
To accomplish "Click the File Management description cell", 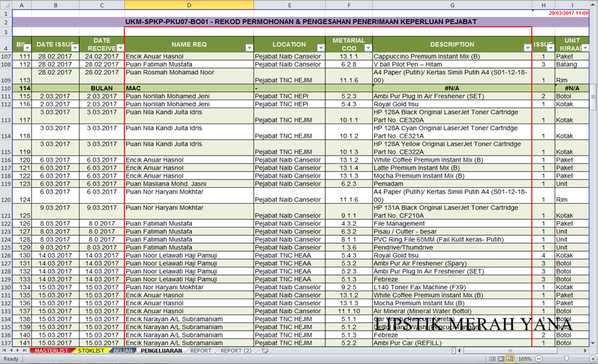I will point(452,223).
